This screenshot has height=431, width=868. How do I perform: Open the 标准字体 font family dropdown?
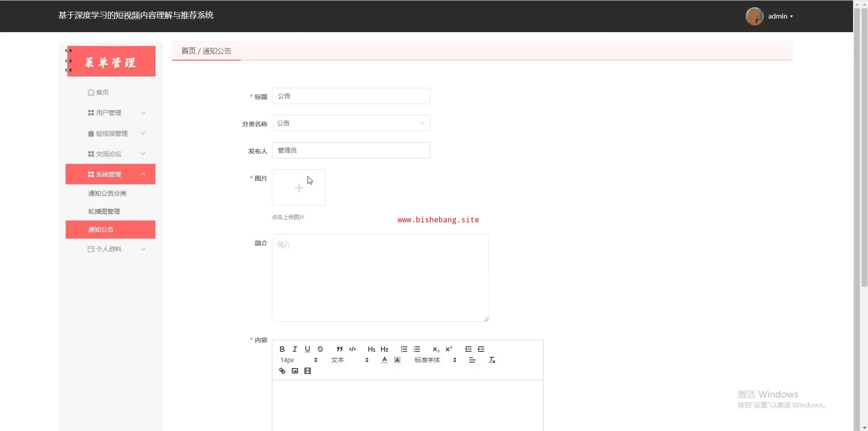tap(435, 360)
